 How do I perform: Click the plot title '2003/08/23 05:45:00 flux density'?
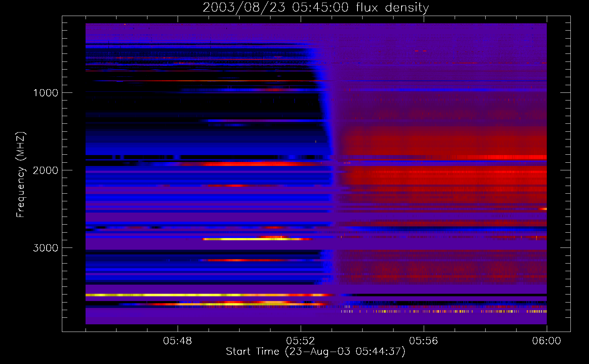click(x=316, y=7)
